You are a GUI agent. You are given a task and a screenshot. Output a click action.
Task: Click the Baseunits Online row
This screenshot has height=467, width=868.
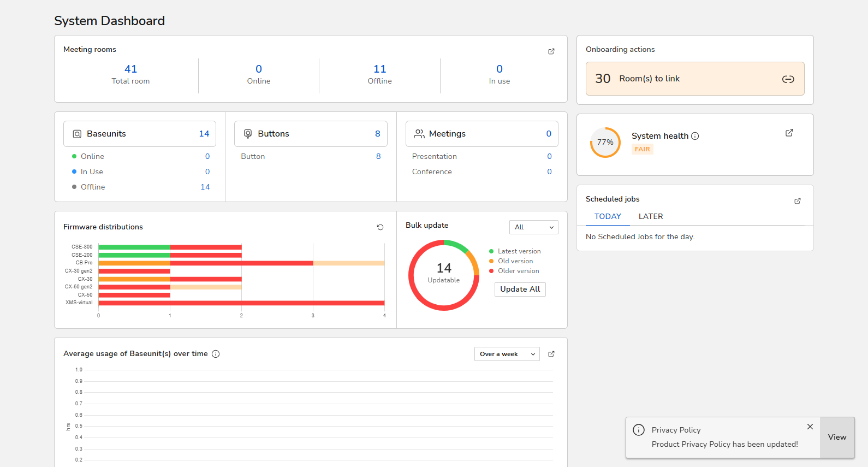pos(141,156)
